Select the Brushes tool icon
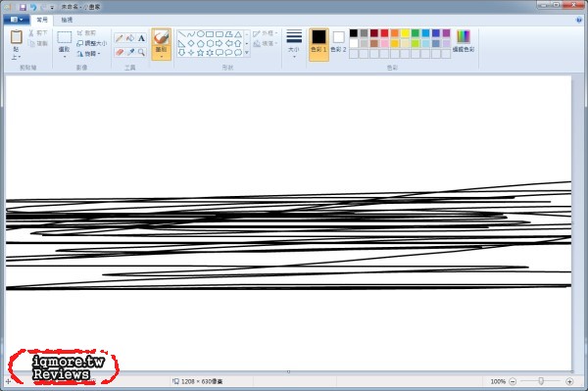The image size is (588, 391). click(x=162, y=37)
